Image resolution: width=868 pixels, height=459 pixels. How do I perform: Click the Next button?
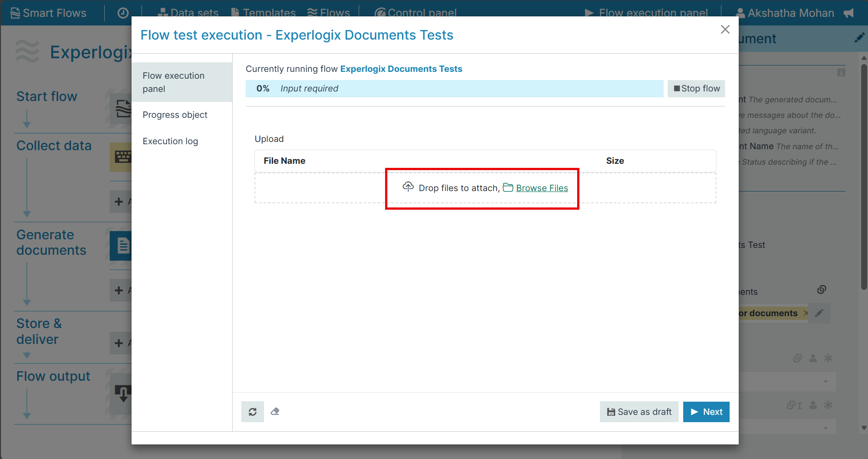[706, 412]
